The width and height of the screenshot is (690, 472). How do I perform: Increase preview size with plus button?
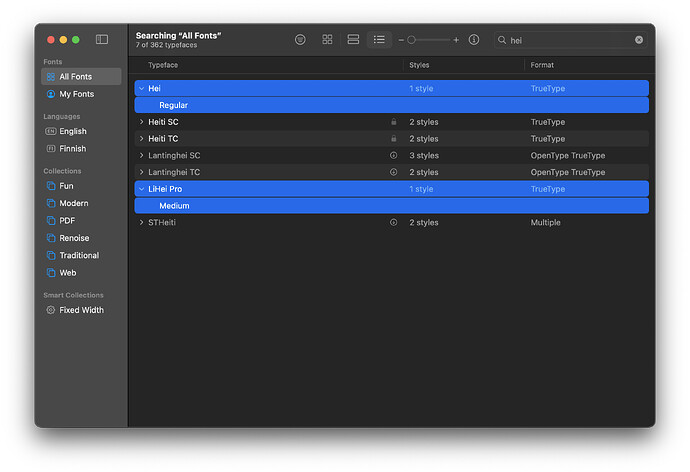[x=456, y=40]
